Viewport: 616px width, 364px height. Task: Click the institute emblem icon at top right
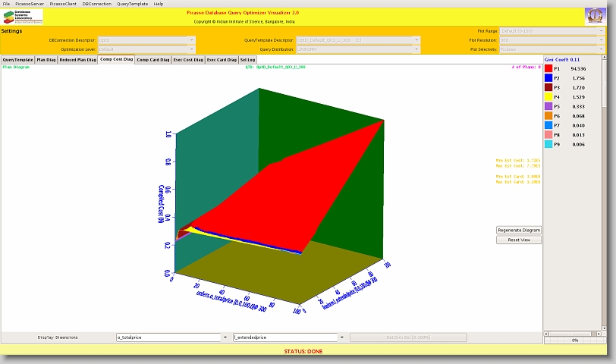click(x=595, y=17)
